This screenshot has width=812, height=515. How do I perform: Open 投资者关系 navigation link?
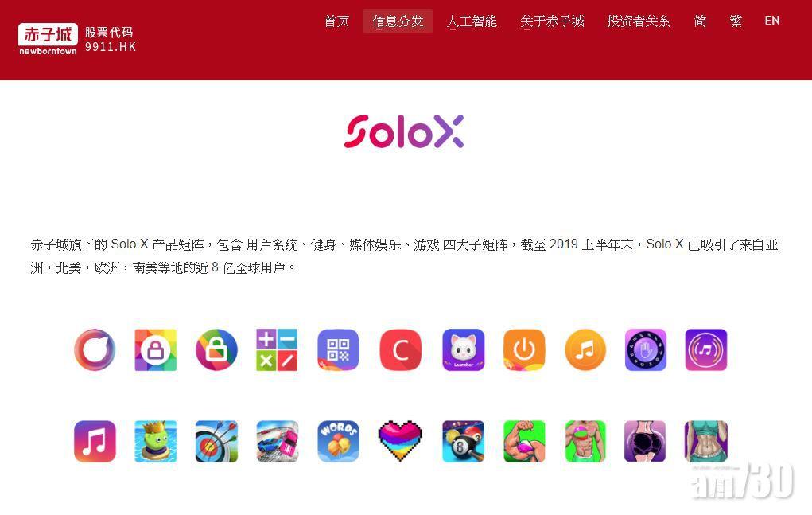click(x=639, y=21)
